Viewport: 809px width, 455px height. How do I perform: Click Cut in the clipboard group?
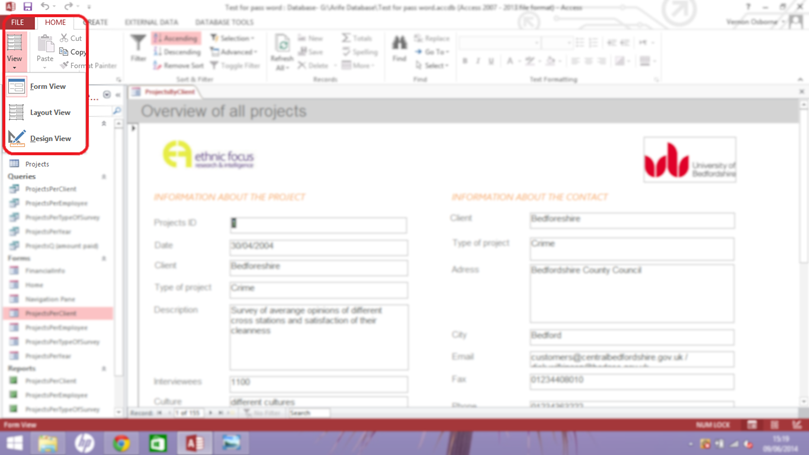tap(71, 38)
